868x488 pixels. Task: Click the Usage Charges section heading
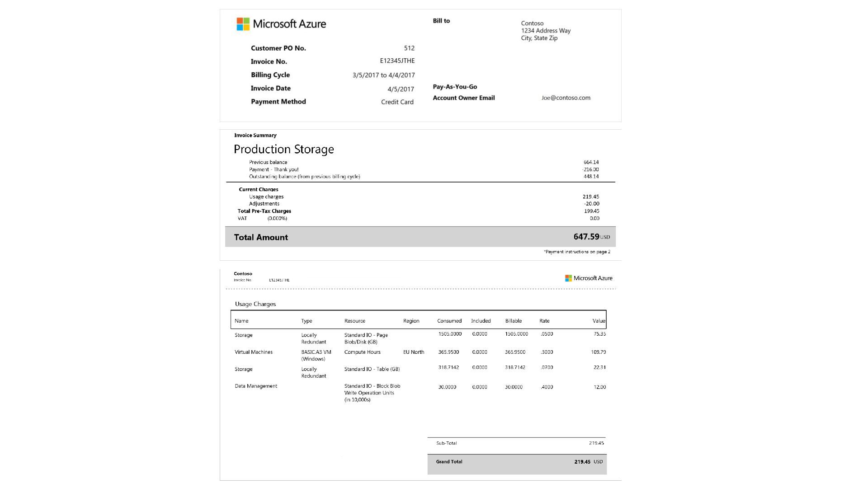coord(255,304)
